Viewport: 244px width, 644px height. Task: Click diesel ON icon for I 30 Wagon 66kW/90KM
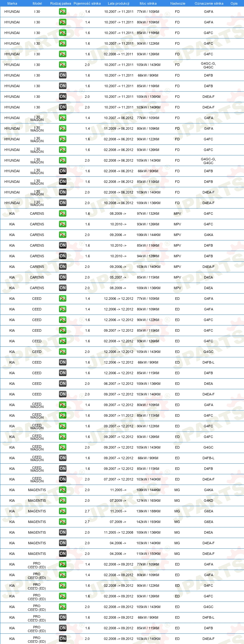pos(62,171)
